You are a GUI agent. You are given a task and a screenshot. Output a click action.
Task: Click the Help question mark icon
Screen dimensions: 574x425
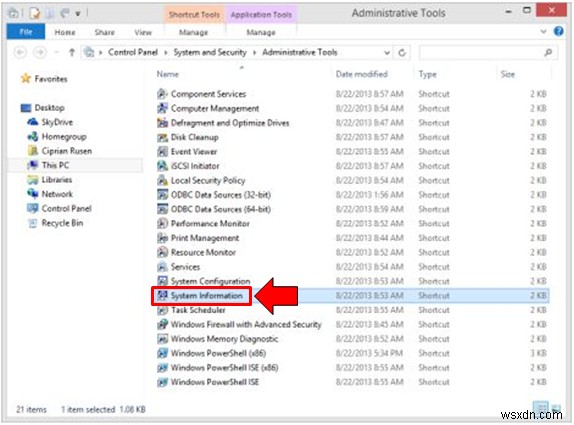coord(559,31)
